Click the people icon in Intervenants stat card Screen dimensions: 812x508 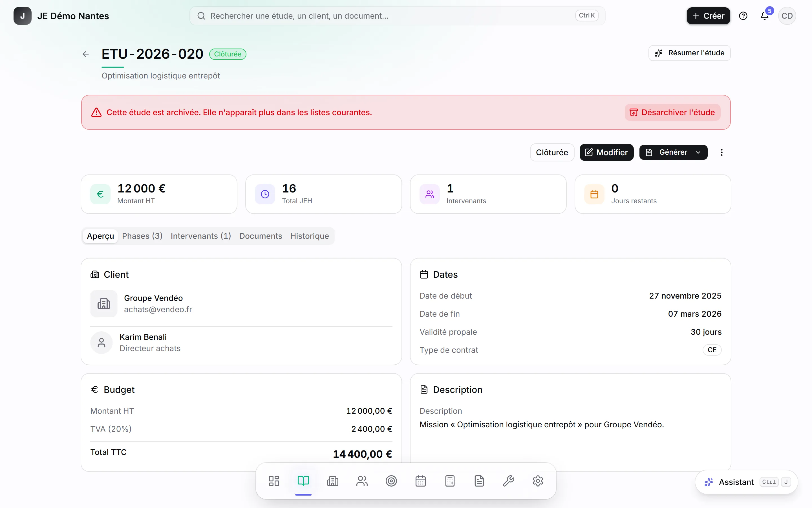(x=429, y=194)
